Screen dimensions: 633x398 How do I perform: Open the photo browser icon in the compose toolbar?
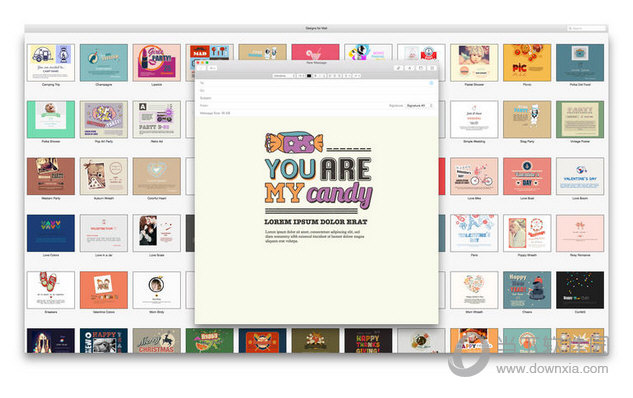click(x=421, y=68)
